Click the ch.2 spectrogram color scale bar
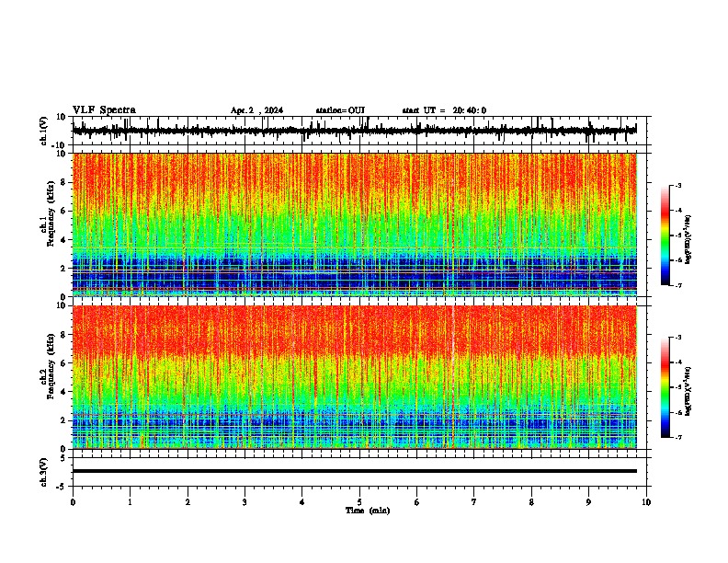Screen dimensions: 728x563 (665, 387)
